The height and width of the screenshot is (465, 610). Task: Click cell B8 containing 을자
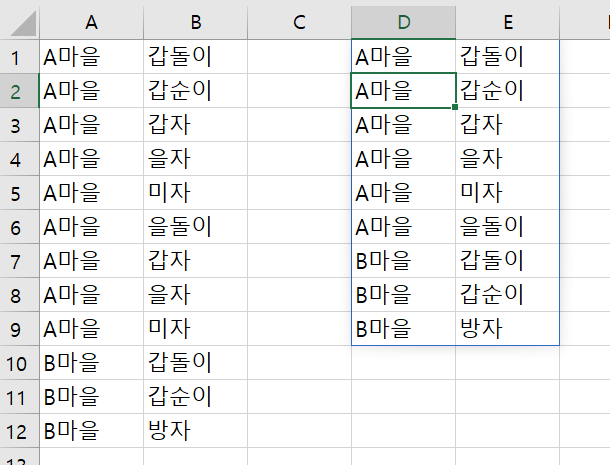tap(196, 295)
